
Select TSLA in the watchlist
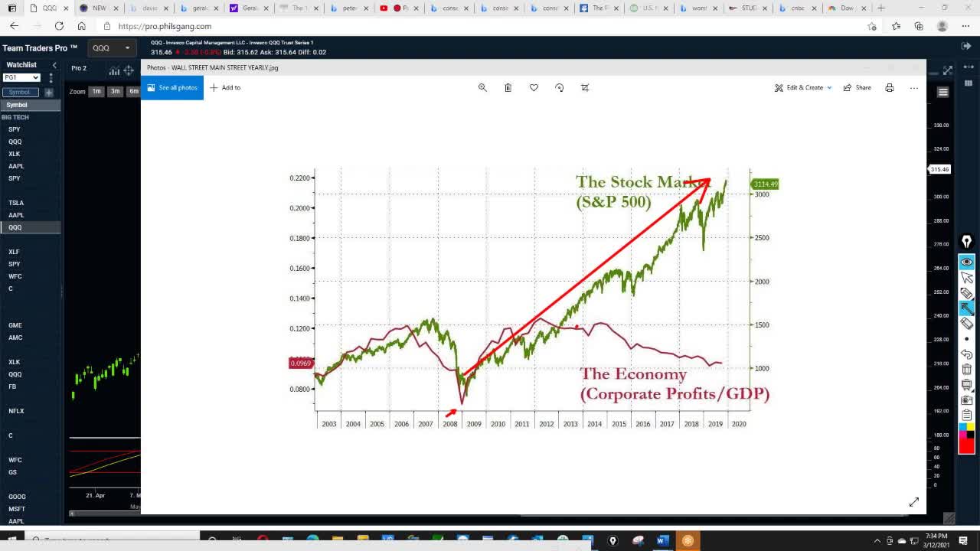[x=16, y=203]
